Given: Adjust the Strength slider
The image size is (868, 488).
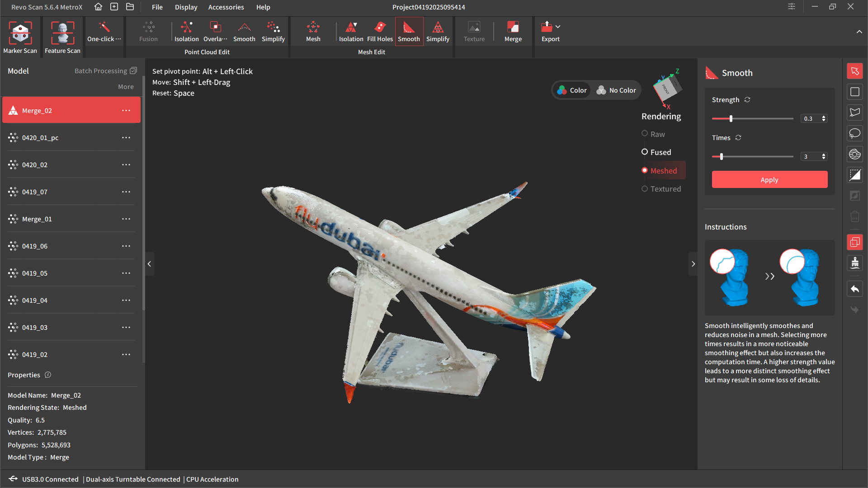Looking at the screenshot, I should pos(731,118).
